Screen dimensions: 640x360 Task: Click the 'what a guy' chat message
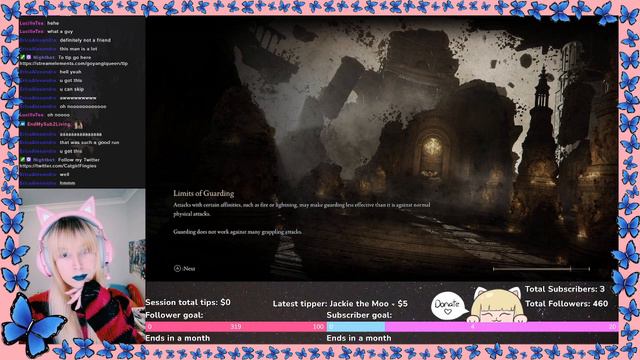[60, 31]
